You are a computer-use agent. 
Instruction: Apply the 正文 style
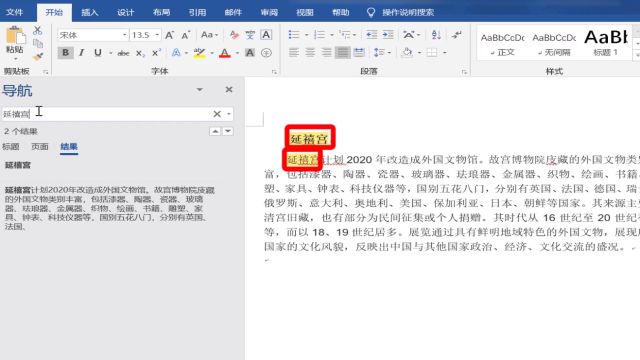point(503,44)
